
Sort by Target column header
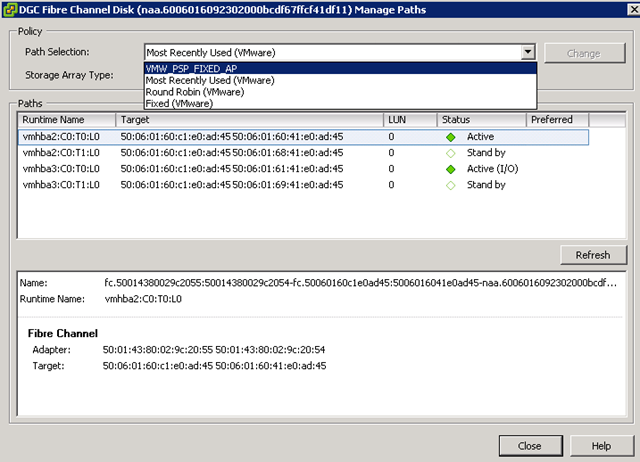(x=249, y=120)
